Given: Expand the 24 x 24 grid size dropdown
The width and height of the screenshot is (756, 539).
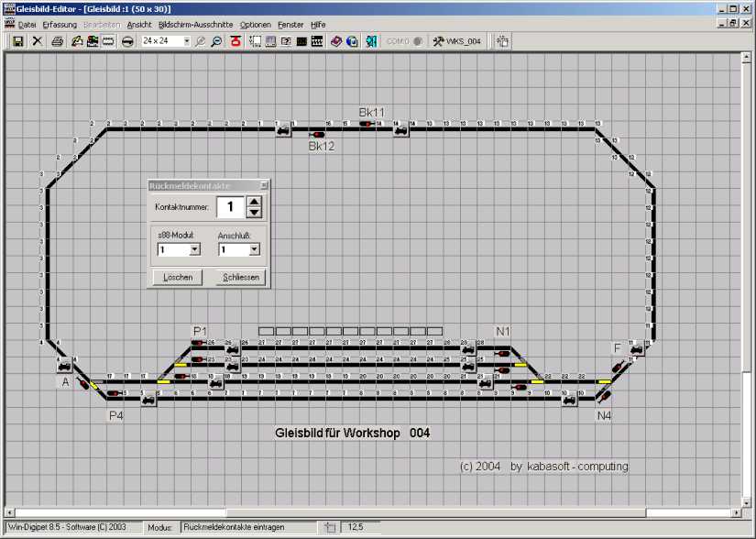Looking at the screenshot, I should coord(187,41).
